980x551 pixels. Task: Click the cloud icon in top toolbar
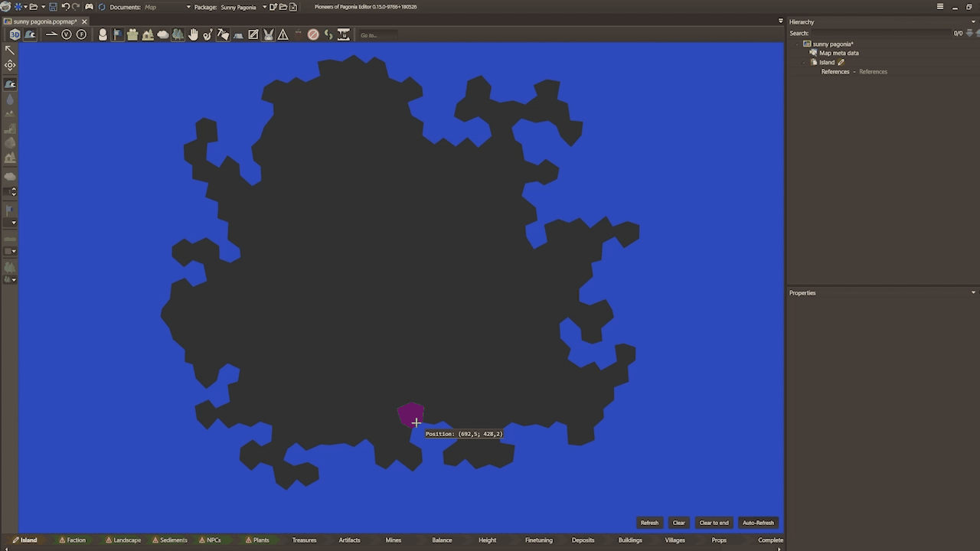[x=162, y=34]
